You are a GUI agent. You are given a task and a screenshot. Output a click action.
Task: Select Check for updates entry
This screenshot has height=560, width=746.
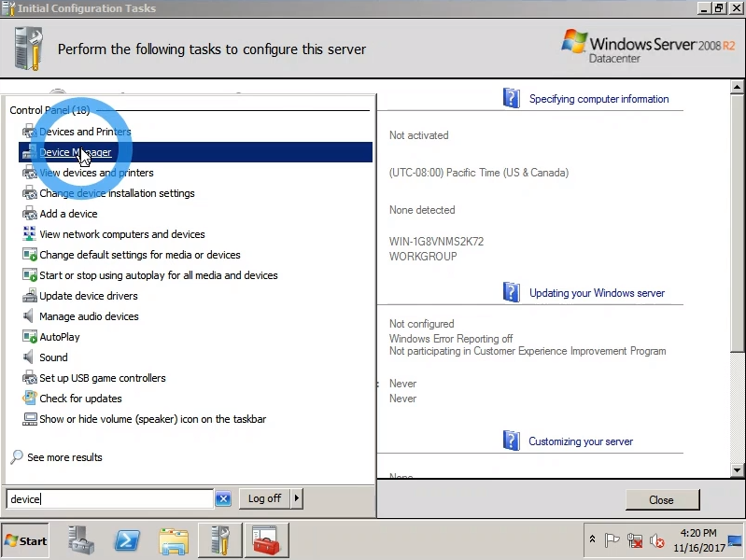point(80,399)
